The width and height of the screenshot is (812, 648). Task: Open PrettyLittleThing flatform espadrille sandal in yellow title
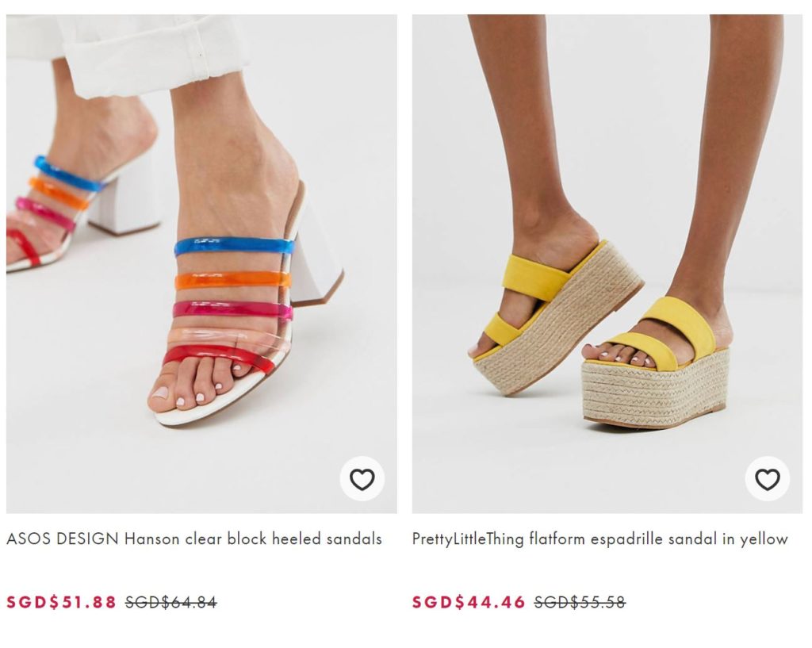[599, 539]
